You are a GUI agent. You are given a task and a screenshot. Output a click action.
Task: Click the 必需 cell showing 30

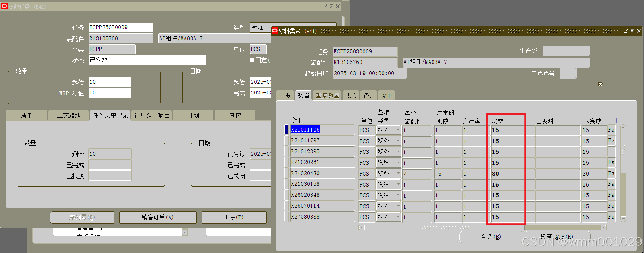pos(513,174)
